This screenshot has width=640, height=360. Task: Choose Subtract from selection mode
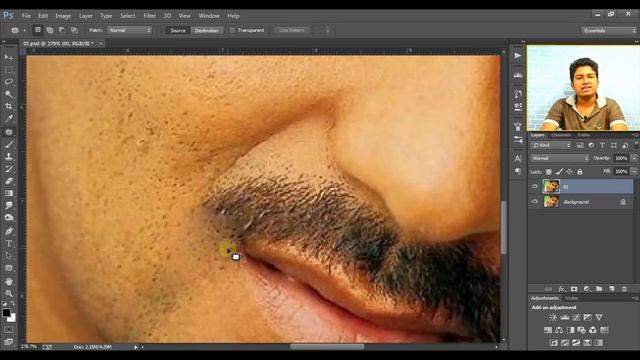(62, 30)
